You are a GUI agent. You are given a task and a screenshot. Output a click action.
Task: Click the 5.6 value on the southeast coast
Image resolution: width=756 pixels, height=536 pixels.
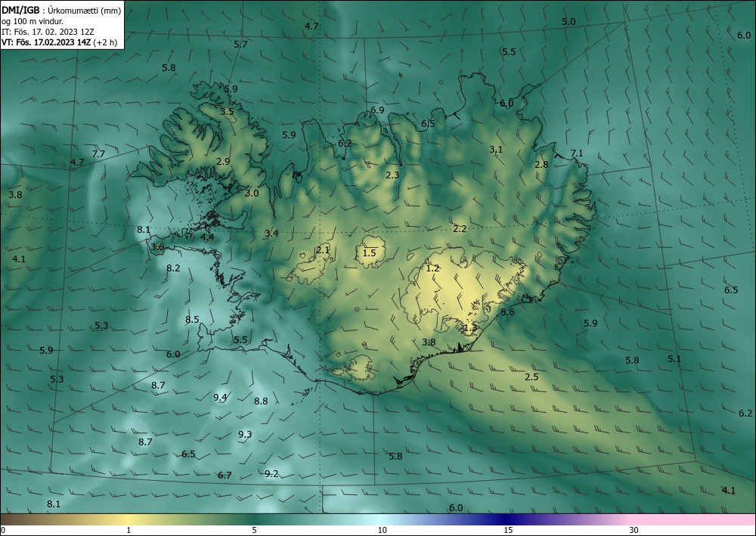coord(507,312)
